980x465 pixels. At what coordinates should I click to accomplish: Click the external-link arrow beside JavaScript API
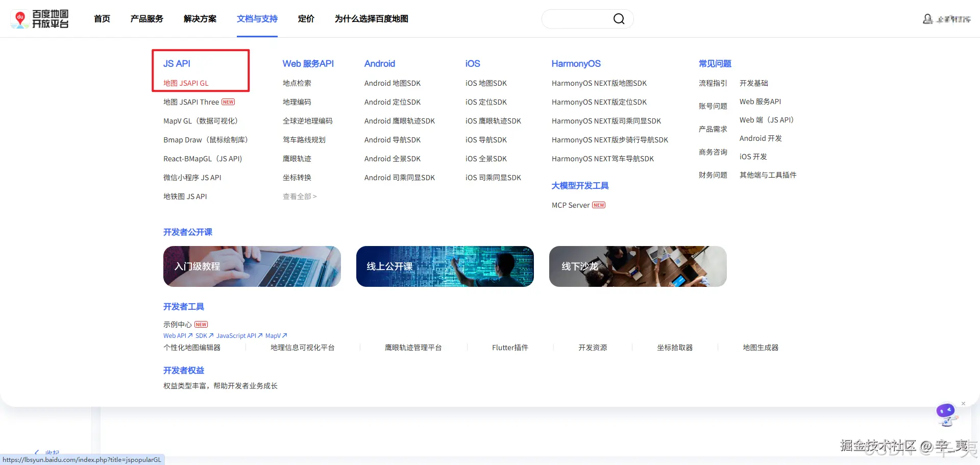[x=259, y=335]
